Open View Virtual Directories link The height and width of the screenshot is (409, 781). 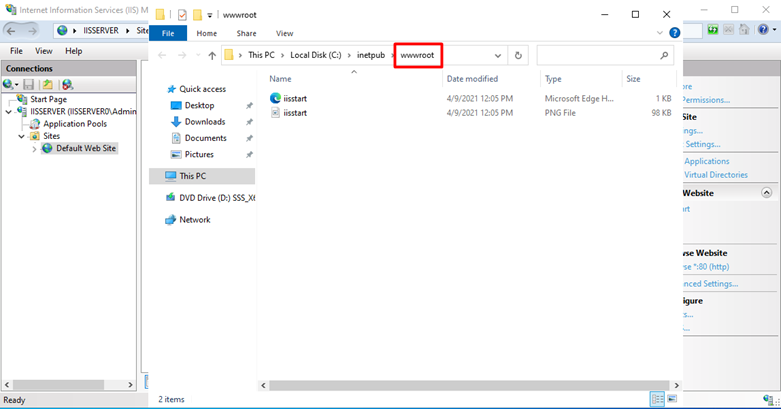[x=715, y=175]
